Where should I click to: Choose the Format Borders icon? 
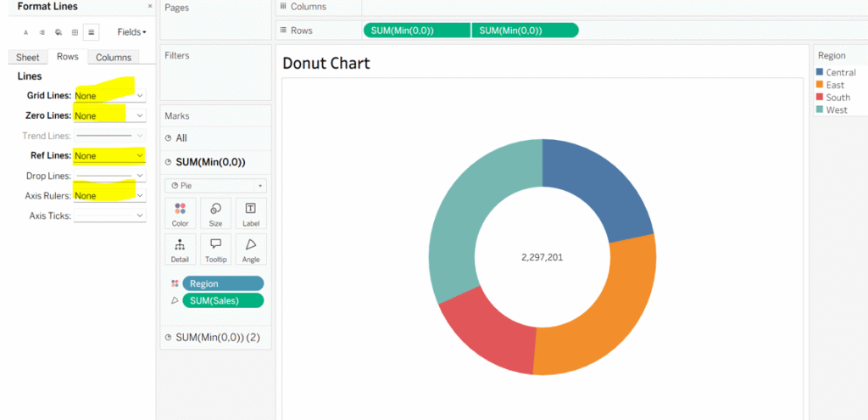click(75, 32)
